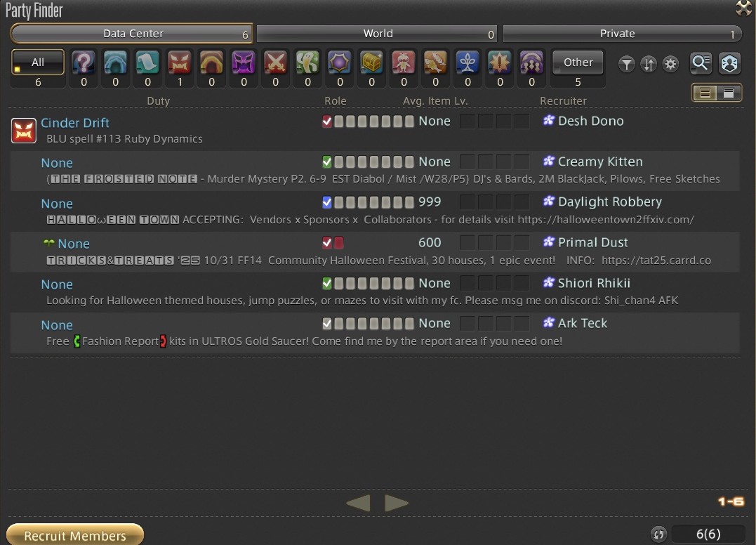The image size is (756, 545).
Task: Select recruiter name Shiori Rhikii
Action: [594, 283]
